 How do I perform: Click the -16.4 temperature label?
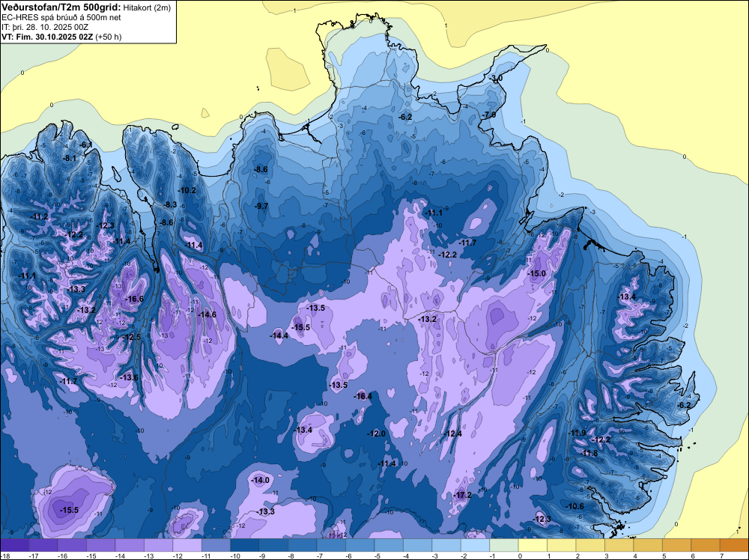coord(363,396)
